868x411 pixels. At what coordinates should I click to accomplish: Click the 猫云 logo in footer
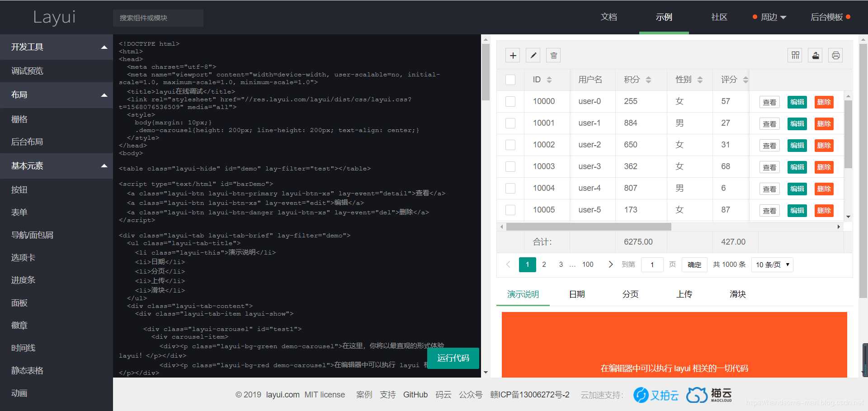(x=709, y=395)
